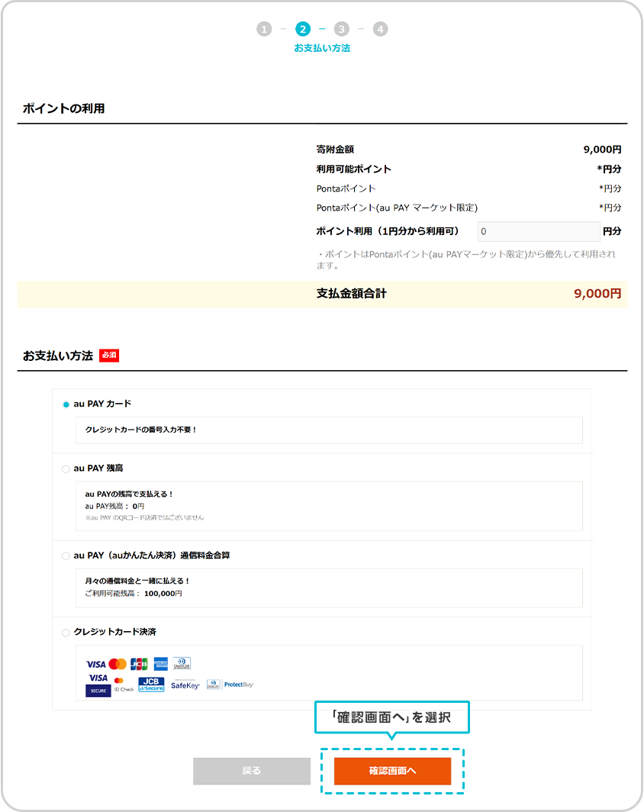Image resolution: width=644 pixels, height=812 pixels.
Task: Click step 4 in the progress indicator
Action: [x=380, y=29]
